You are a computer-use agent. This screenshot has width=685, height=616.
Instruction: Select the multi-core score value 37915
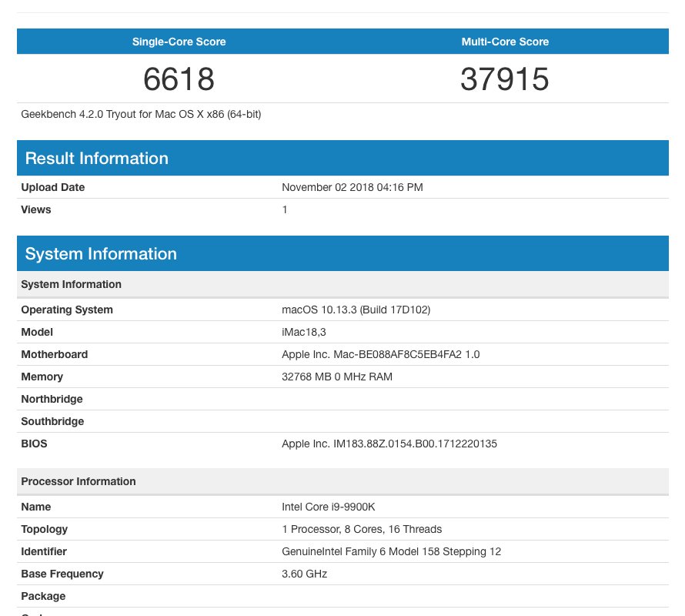click(x=505, y=79)
